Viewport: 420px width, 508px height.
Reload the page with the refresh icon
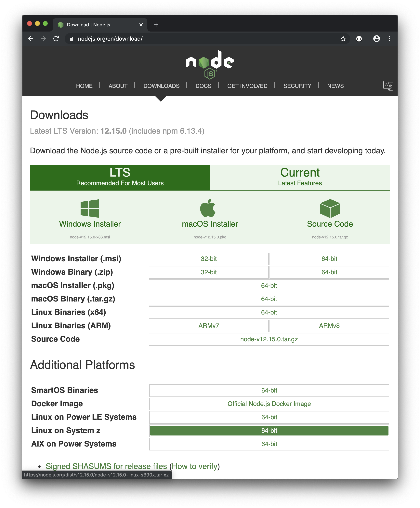[56, 39]
